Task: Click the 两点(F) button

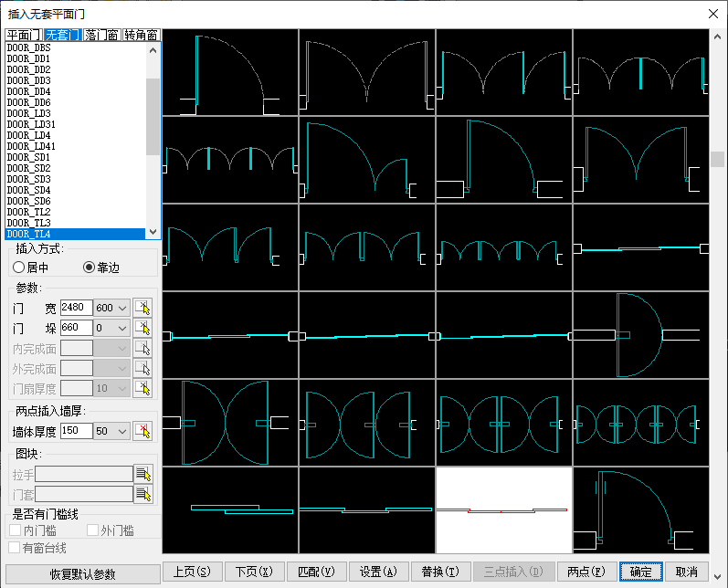Action: [x=586, y=572]
